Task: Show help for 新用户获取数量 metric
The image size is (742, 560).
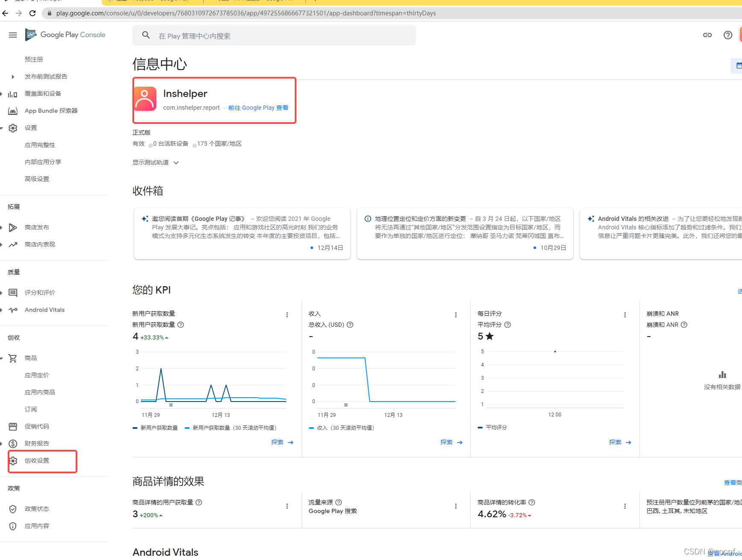Action: [181, 325]
